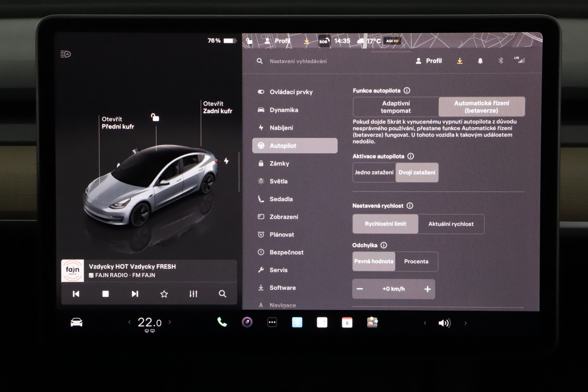Tap the notifications bell icon
Viewport: 588px width, 392px height.
click(480, 61)
